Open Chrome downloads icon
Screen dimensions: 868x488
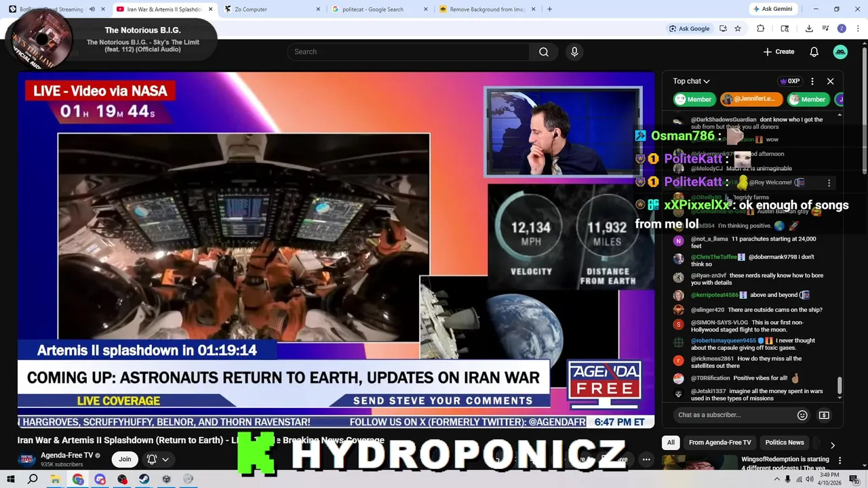[x=809, y=28]
